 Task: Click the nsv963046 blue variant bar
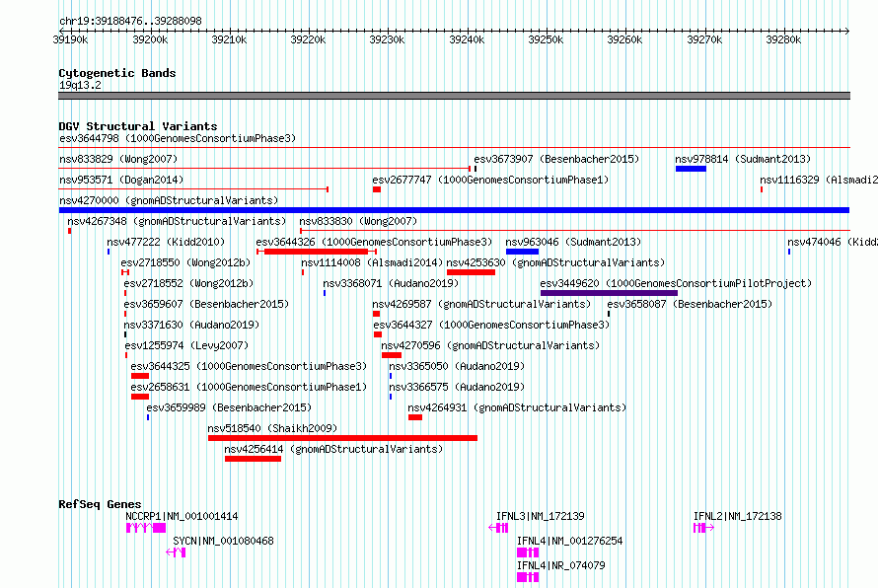point(522,252)
